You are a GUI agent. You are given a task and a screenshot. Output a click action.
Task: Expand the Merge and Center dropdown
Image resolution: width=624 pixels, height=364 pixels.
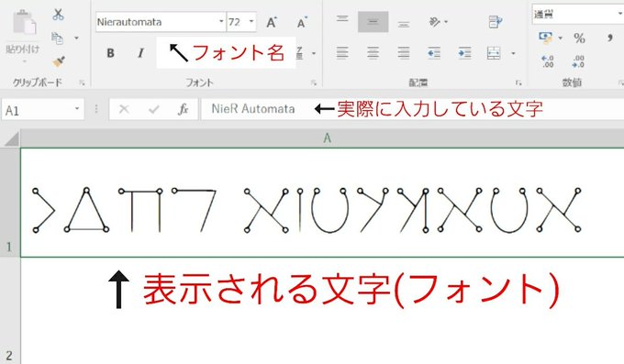[513, 53]
